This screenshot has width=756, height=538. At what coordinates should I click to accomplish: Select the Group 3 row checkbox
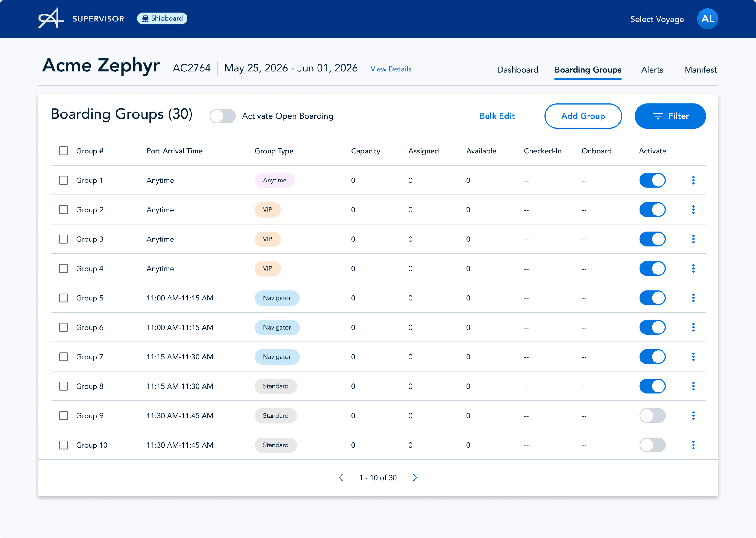[64, 239]
